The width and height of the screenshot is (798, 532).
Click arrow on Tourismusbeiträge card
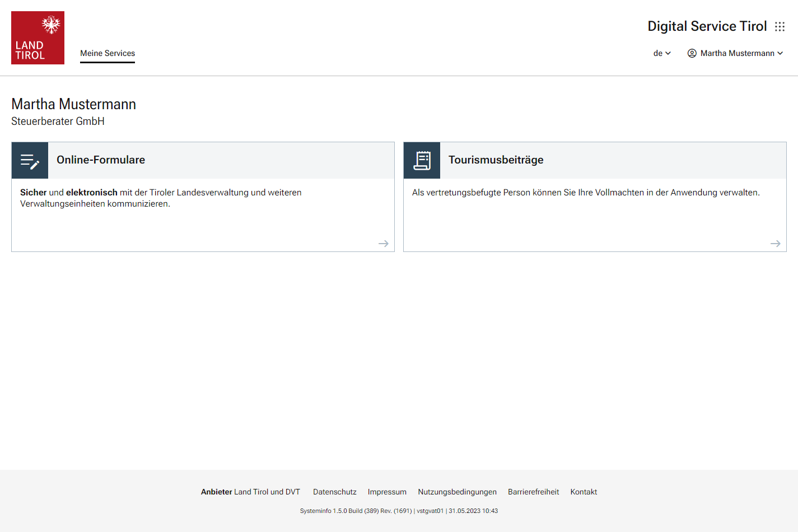pos(775,244)
